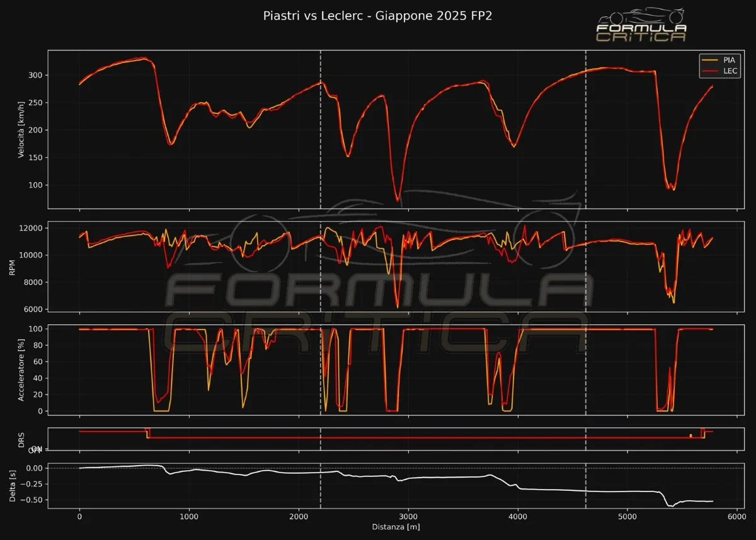
Task: Click the 'RPM' axis label
Action: [x=12, y=267]
